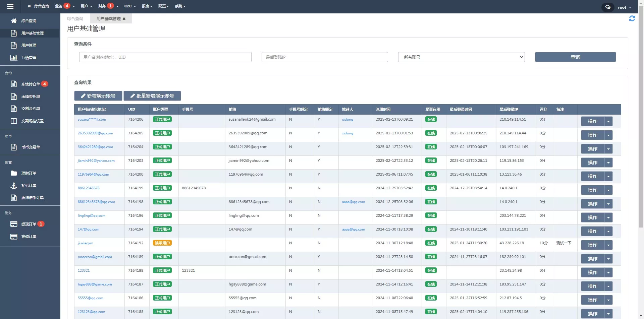
Task: Click the hamburger menu icon
Action: pyautogui.click(x=10, y=6)
